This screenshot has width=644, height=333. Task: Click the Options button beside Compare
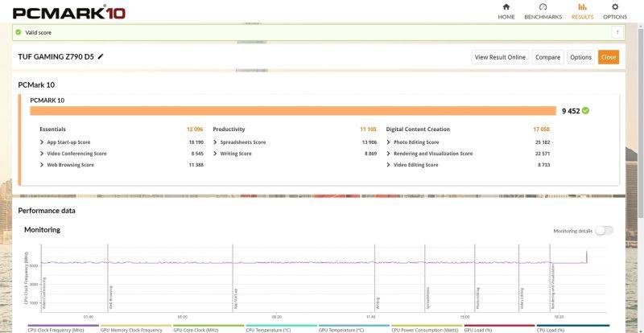[580, 57]
